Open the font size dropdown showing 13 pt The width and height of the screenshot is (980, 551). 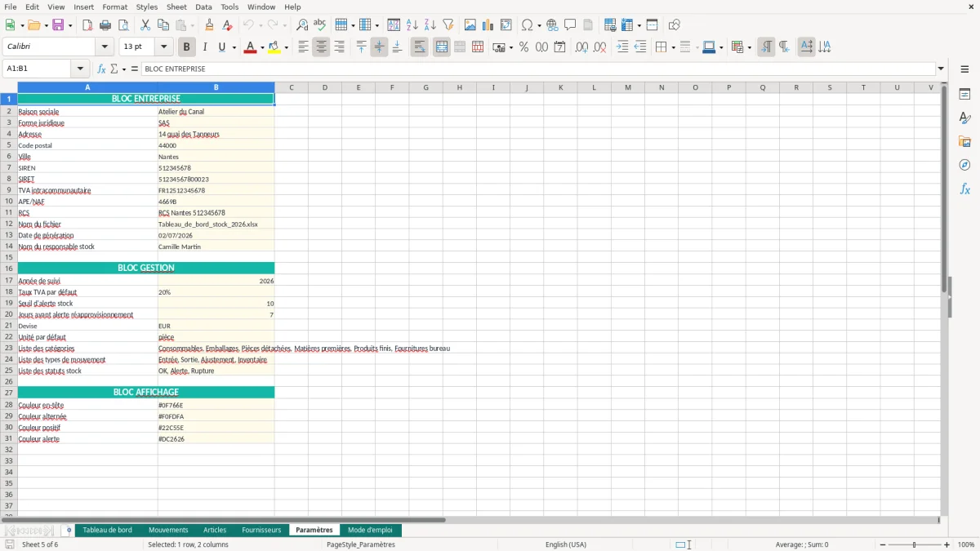(163, 47)
